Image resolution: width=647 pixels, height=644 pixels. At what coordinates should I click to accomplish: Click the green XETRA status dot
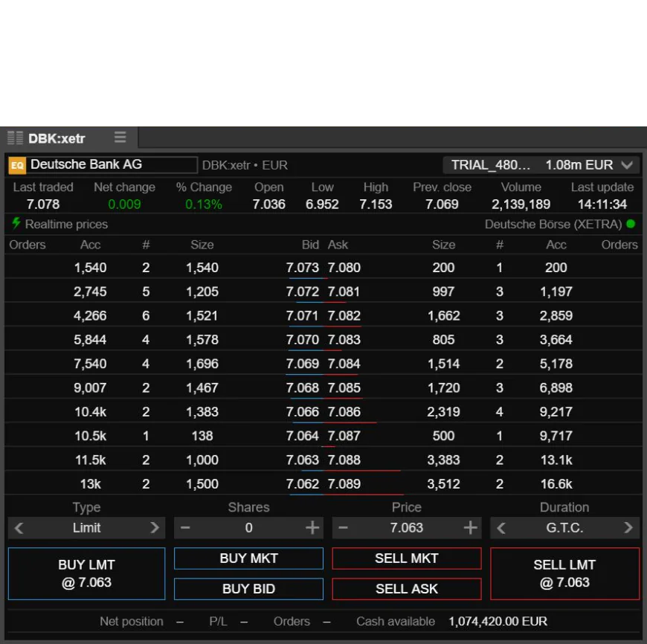point(631,224)
